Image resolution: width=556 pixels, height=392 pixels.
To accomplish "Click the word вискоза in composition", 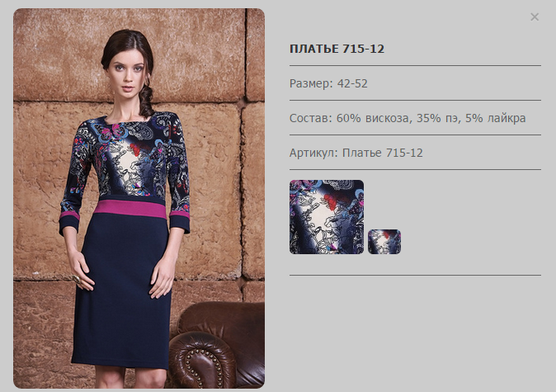I will [387, 118].
